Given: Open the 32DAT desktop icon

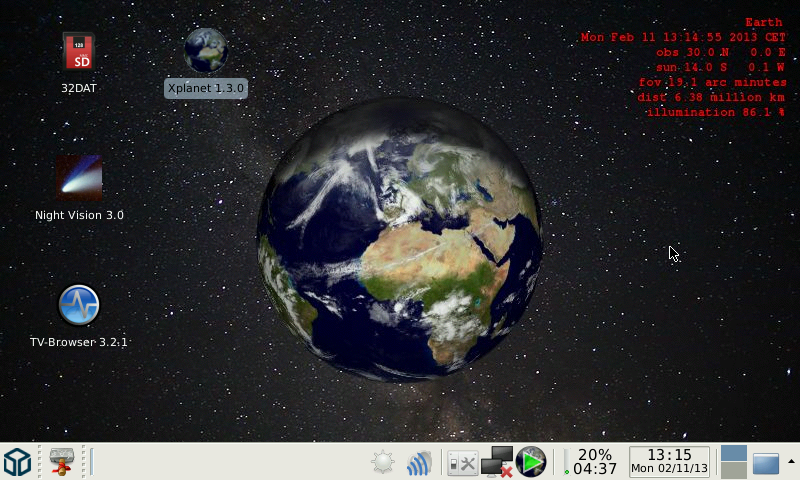Looking at the screenshot, I should click(x=78, y=52).
